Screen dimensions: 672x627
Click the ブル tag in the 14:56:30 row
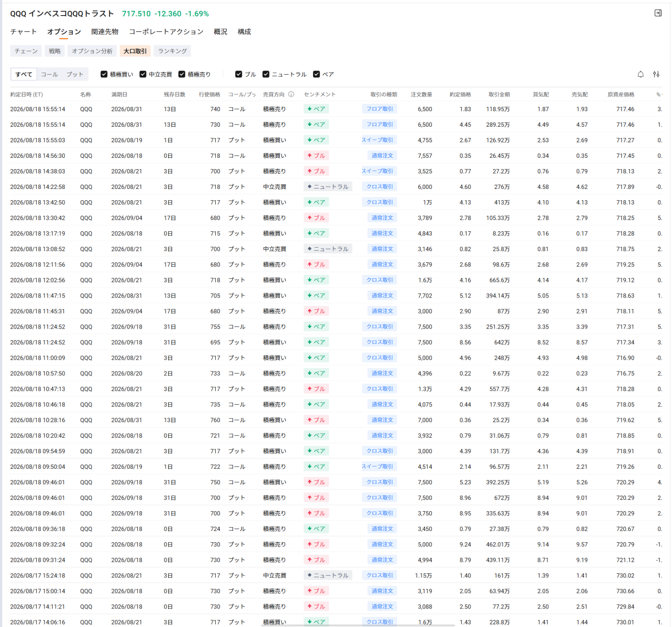316,156
